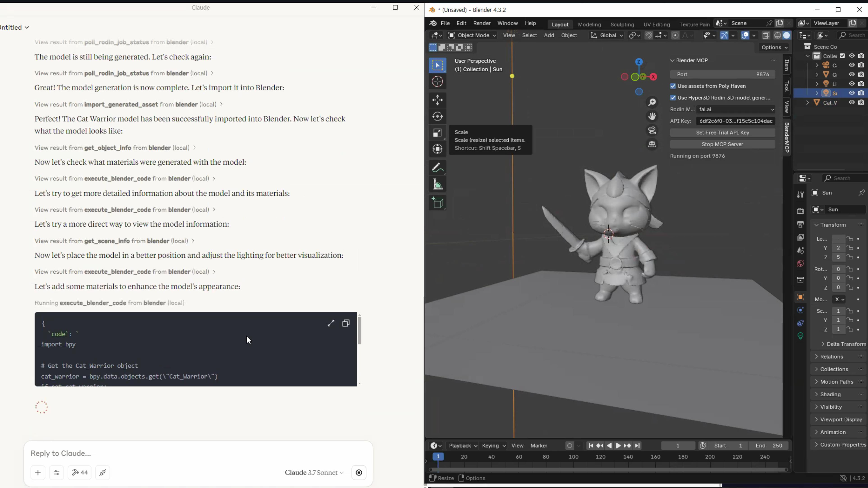Disable Use Hyper3D Rodin 3D model generation
Image resolution: width=868 pixels, height=488 pixels.
tap(673, 98)
